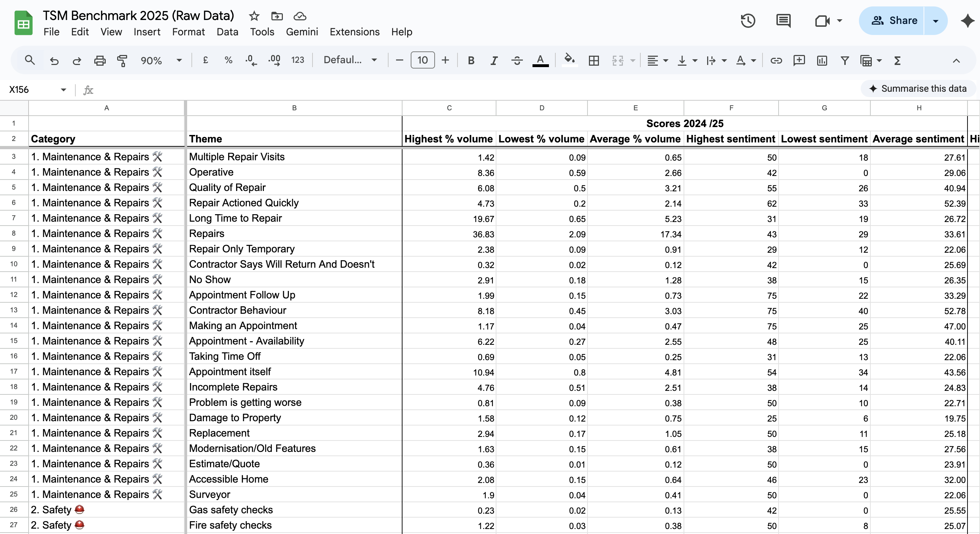Toggle bold formatting
Viewport: 980px width, 534px height.
coord(471,60)
